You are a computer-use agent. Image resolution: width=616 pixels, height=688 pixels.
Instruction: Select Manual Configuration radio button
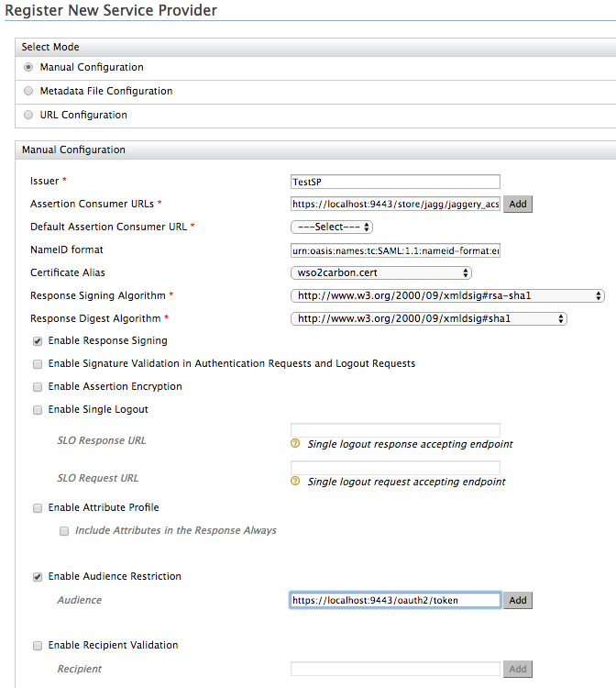click(29, 67)
